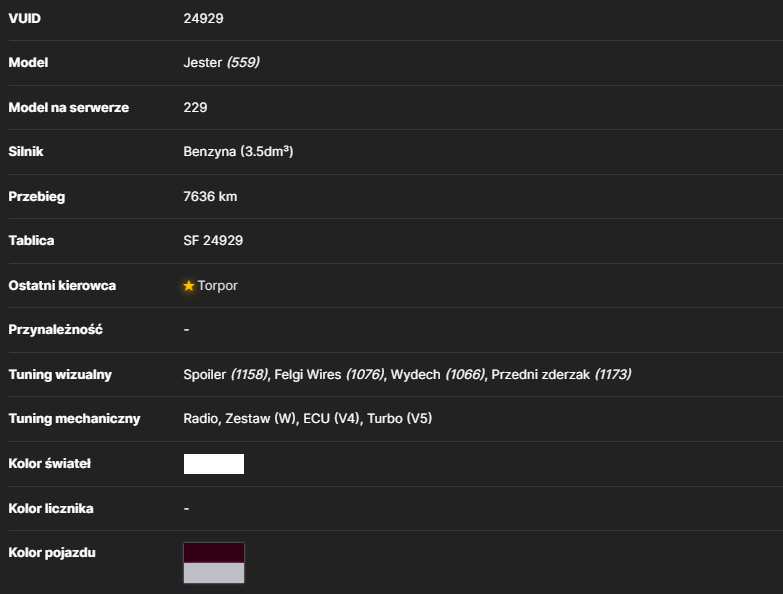Click the Kolor świateł label

[x=50, y=464]
